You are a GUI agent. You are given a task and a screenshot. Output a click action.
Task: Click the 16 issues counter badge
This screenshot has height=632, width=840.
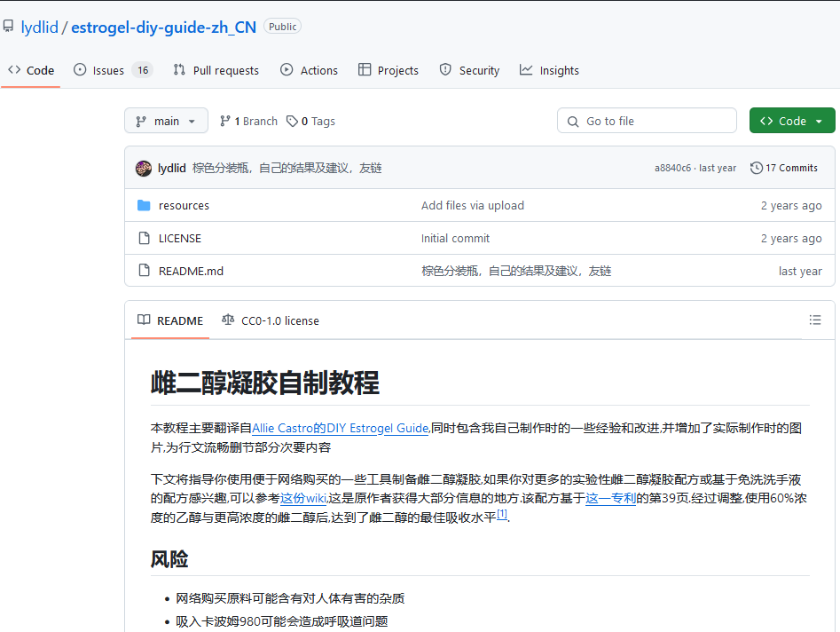(x=143, y=70)
